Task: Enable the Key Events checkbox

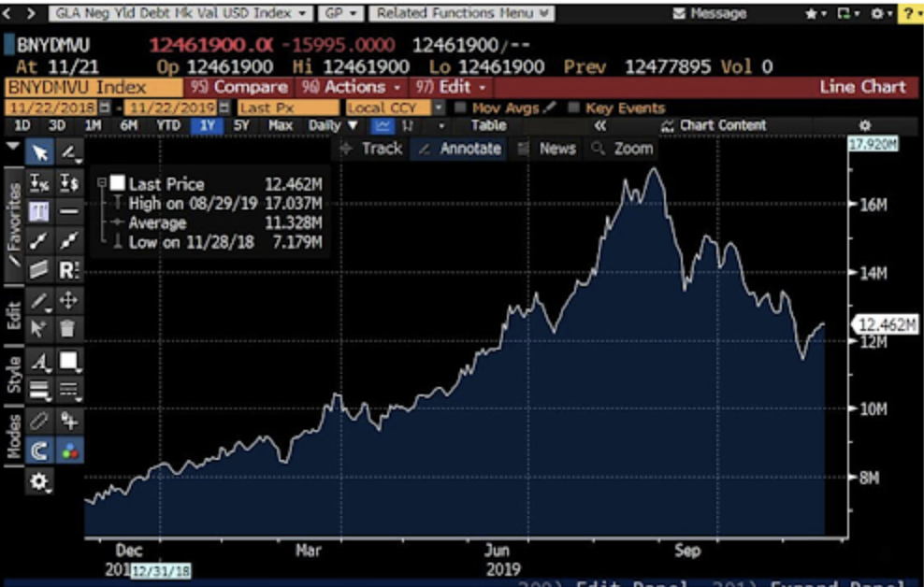Action: coord(573,107)
